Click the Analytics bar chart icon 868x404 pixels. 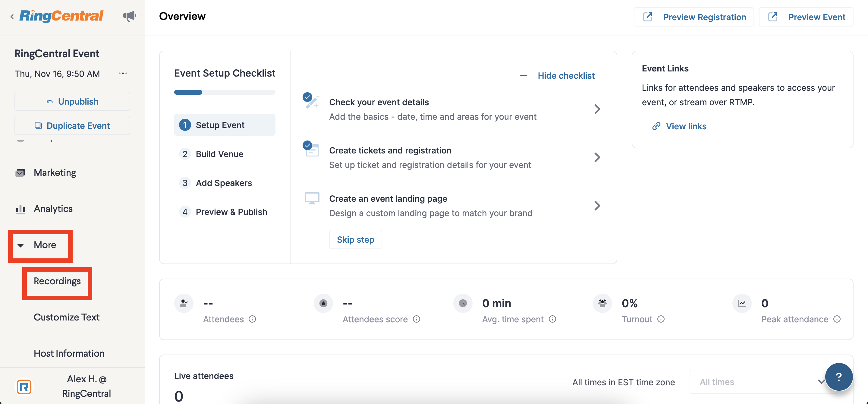click(20, 209)
